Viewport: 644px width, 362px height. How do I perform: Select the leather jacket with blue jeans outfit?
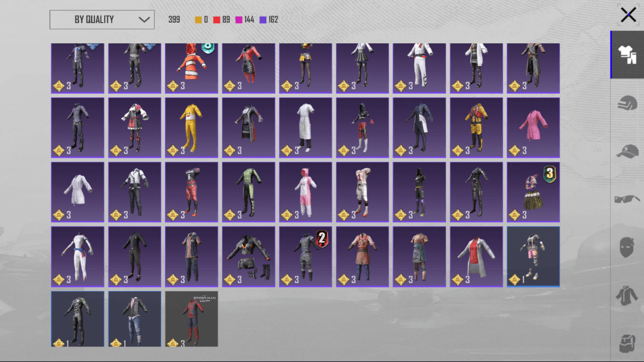coord(135,319)
